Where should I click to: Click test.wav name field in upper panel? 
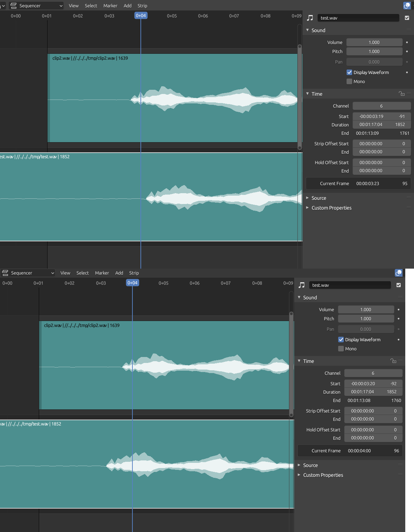(x=358, y=18)
